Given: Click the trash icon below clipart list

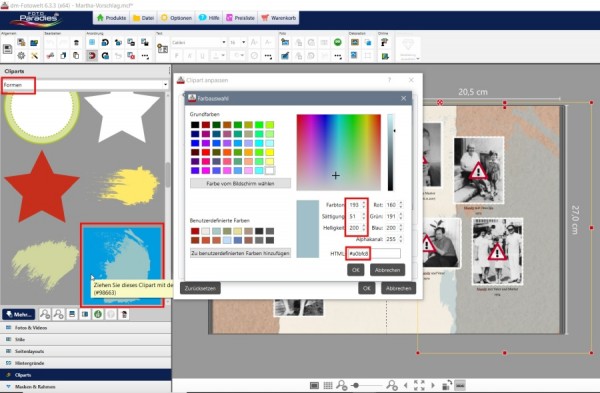Looking at the screenshot, I should [x=124, y=314].
